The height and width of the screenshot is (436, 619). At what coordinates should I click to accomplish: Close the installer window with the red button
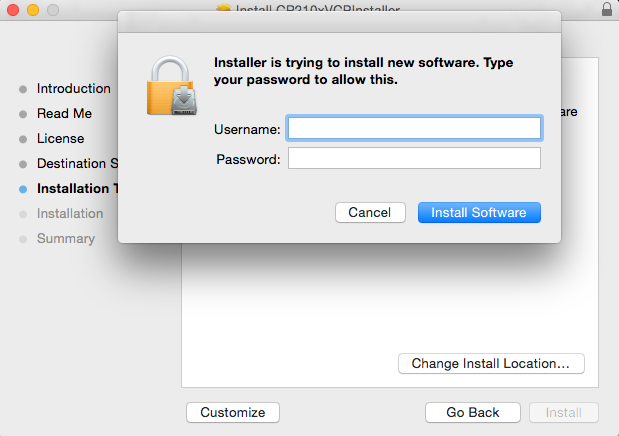pos(12,9)
